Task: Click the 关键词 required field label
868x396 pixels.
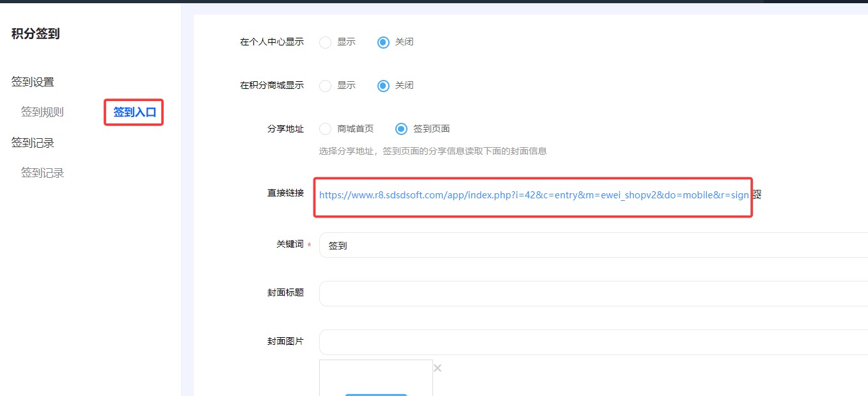Action: click(x=290, y=244)
